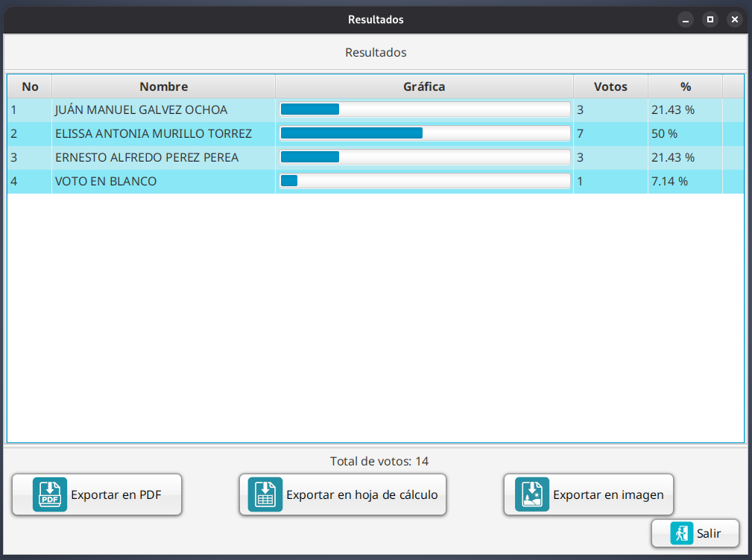Select the VOTO EN BLANCO row
Viewport: 752px width, 560px height.
tap(106, 181)
